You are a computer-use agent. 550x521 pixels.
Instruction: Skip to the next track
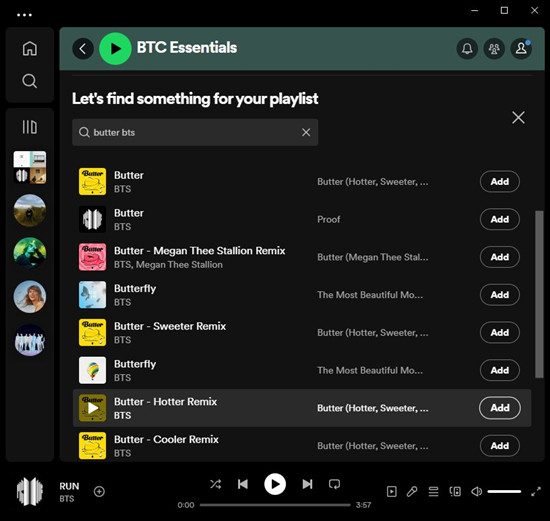(x=307, y=484)
